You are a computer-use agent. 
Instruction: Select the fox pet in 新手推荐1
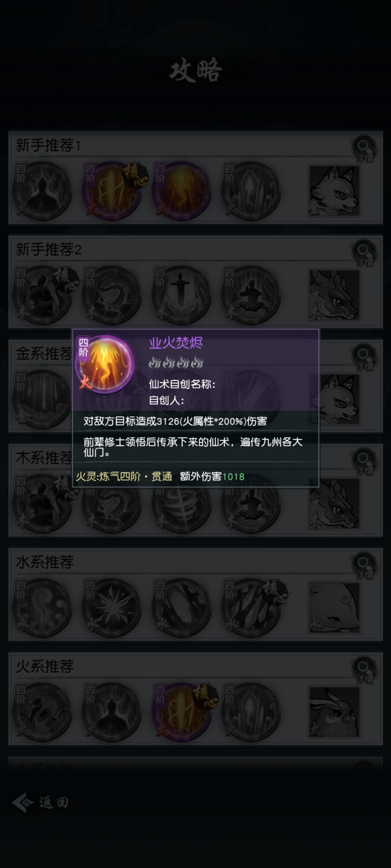coord(334,191)
